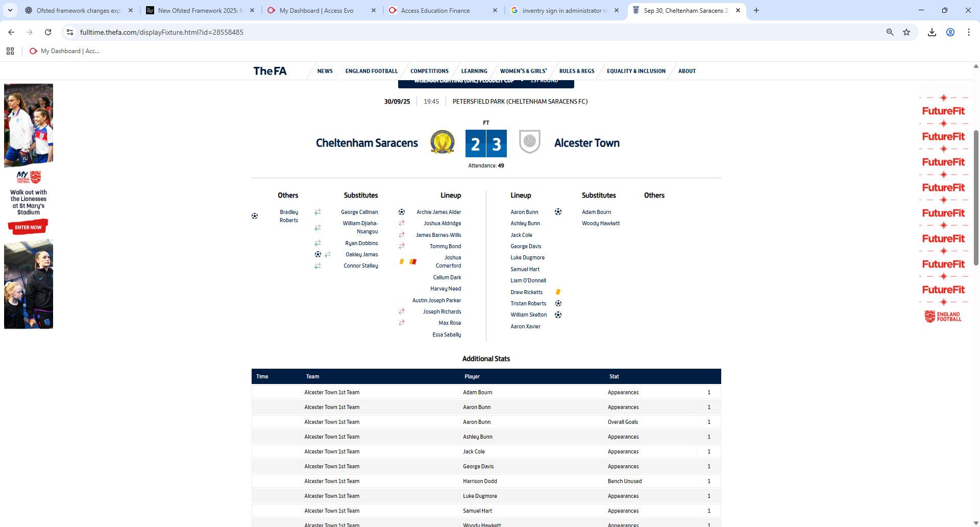
Task: Open the EQUALITY & INCLUSION menu
Action: coord(636,71)
